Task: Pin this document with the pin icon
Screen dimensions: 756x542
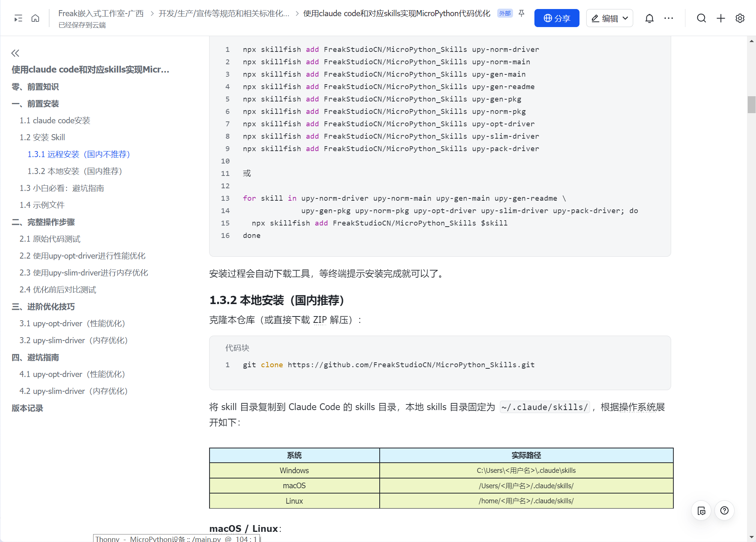Action: [x=521, y=14]
